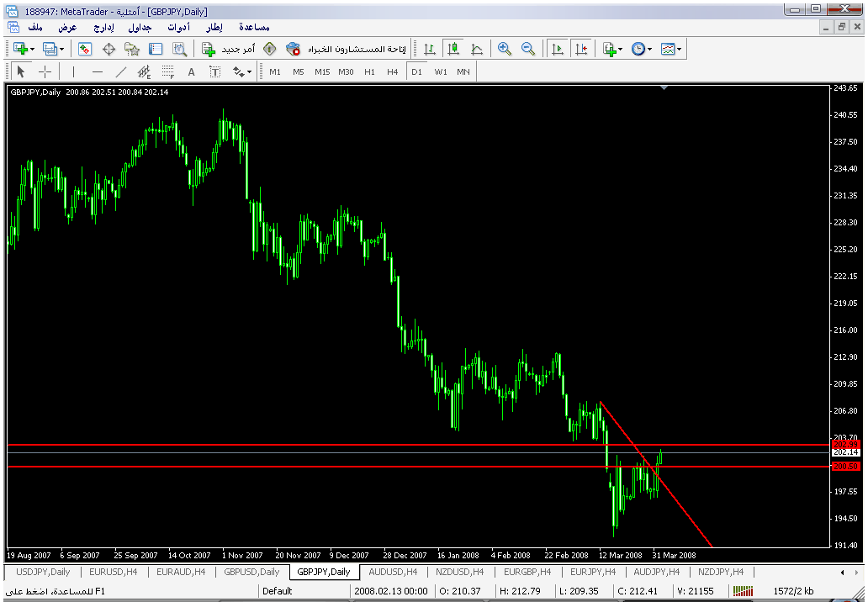The height and width of the screenshot is (602, 868).
Task: Toggle the Expert Advisors enable button
Action: tap(346, 50)
